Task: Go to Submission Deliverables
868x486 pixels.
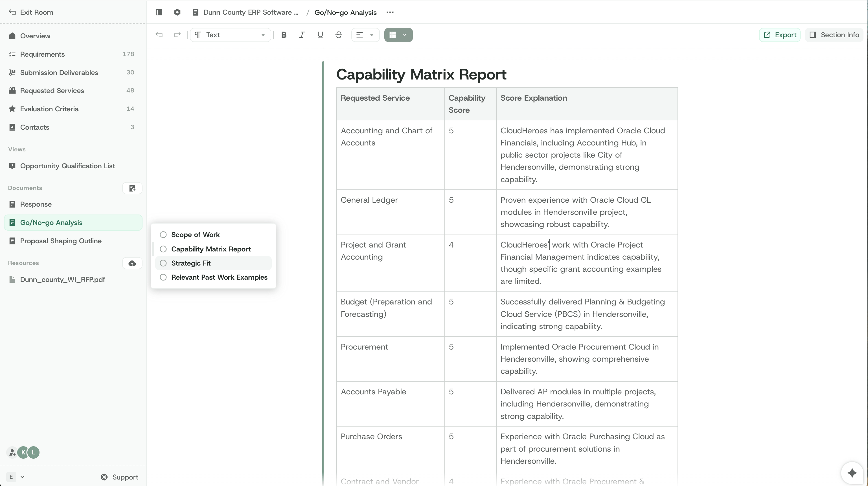Action: click(x=73, y=73)
